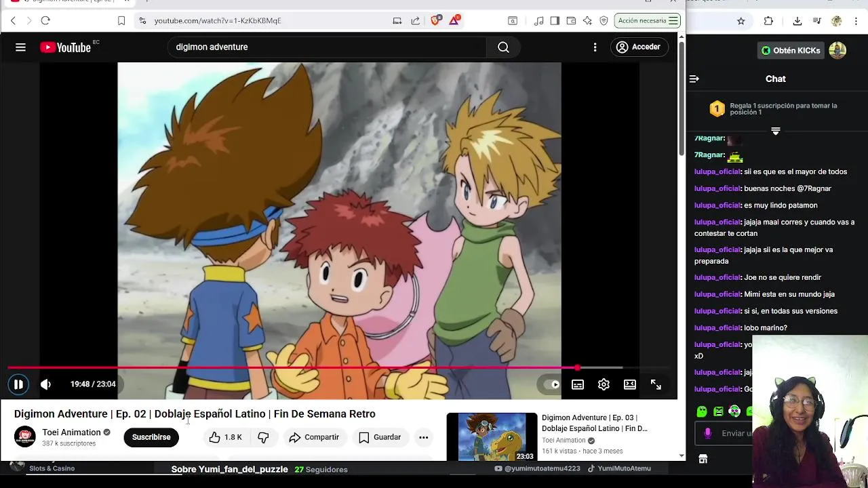Open the media playlist music note icon
Viewport: 868px width, 488px height.
tap(538, 20)
